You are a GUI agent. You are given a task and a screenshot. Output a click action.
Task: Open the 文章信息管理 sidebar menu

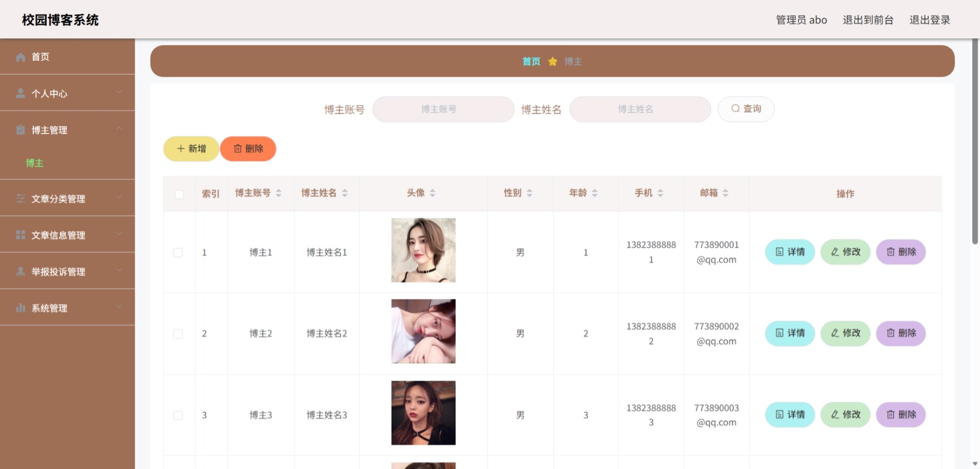pyautogui.click(x=67, y=234)
